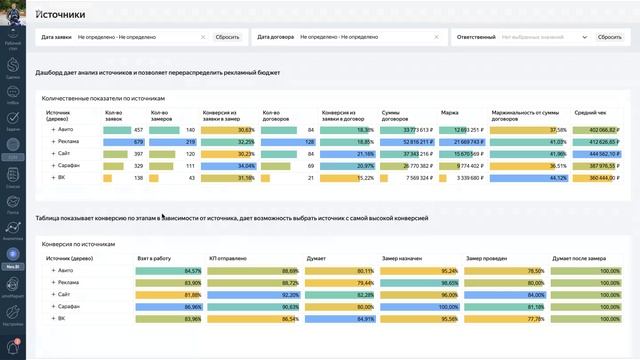Click Количественные показатели по источникам widget title
This screenshot has width=640, height=360.
[103, 98]
